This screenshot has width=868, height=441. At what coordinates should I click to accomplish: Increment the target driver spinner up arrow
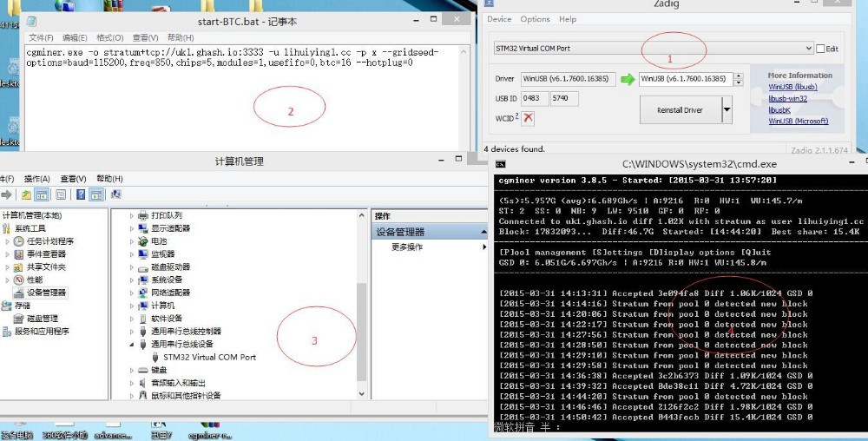coord(738,76)
